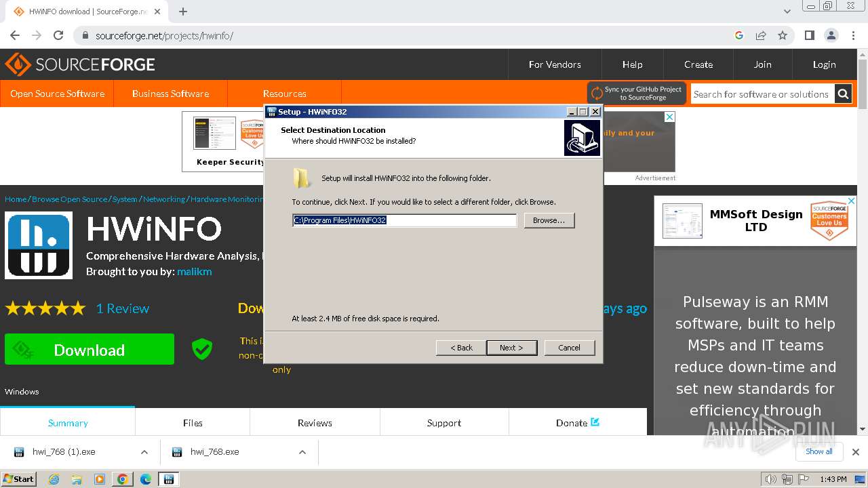
Task: Expand options for hwi_768 (1).exe download
Action: [x=144, y=452]
